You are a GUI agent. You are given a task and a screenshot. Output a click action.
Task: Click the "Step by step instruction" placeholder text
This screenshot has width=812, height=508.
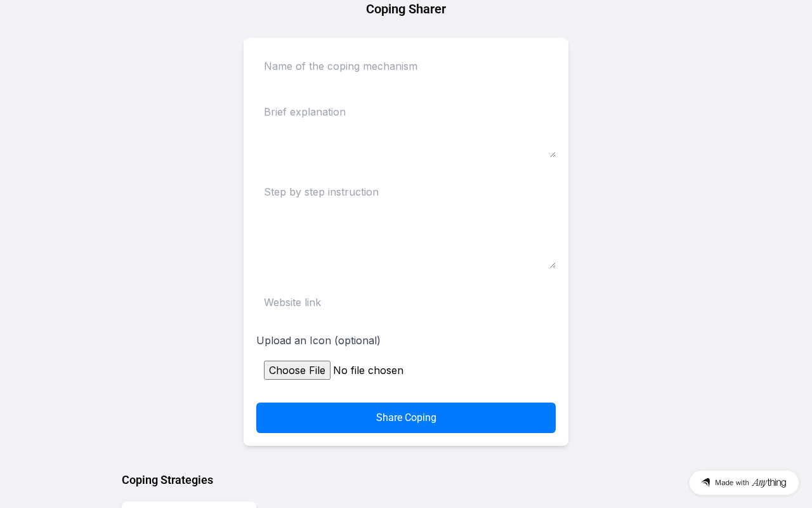click(x=322, y=192)
